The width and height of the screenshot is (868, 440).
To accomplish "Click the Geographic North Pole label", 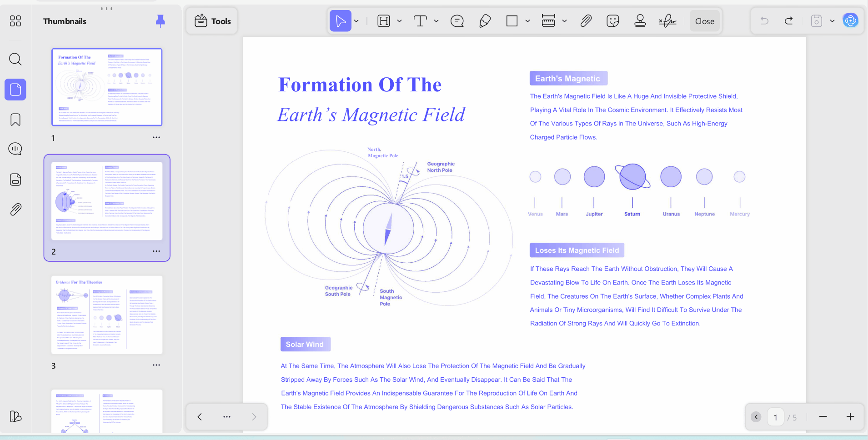I will (441, 167).
